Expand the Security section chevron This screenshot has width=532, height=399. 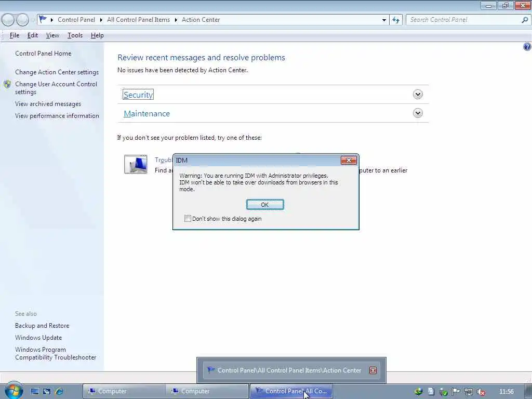[x=418, y=95]
